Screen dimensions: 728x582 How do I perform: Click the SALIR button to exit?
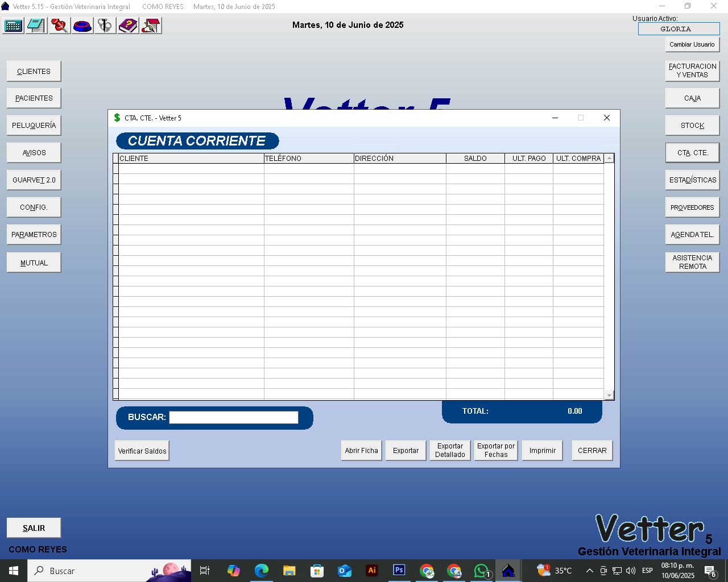click(34, 528)
